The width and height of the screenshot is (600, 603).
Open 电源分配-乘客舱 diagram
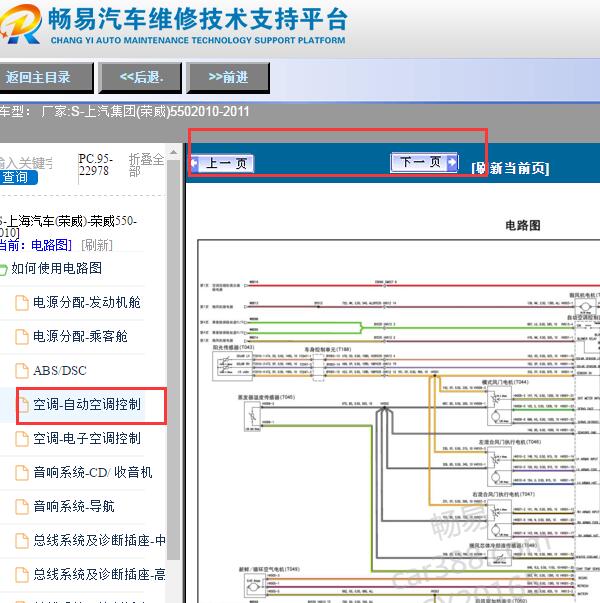point(80,336)
